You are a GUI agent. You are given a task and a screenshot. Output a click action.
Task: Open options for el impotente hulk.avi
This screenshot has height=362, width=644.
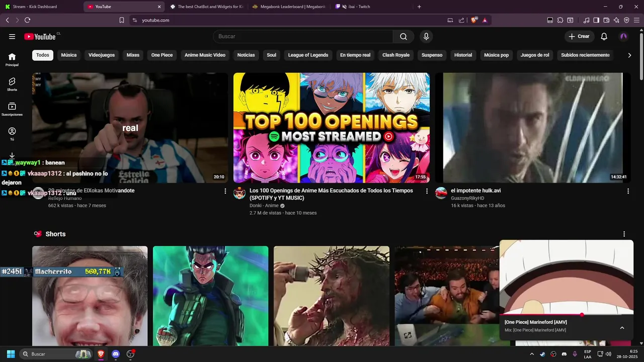pos(628,191)
